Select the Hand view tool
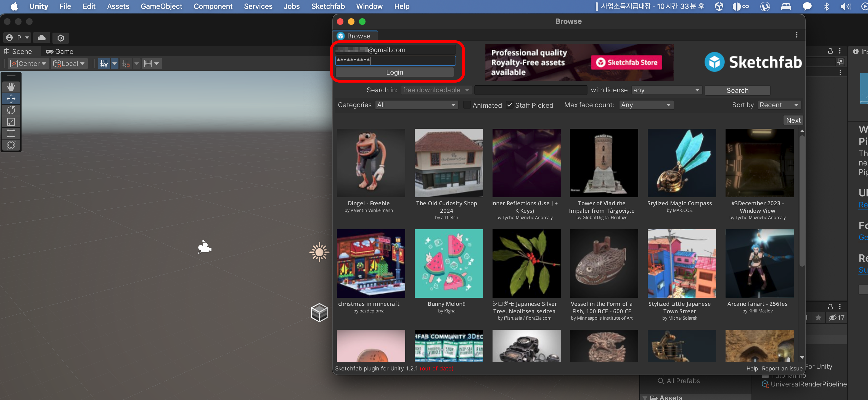Screen dimensions: 868x400 pyautogui.click(x=11, y=87)
